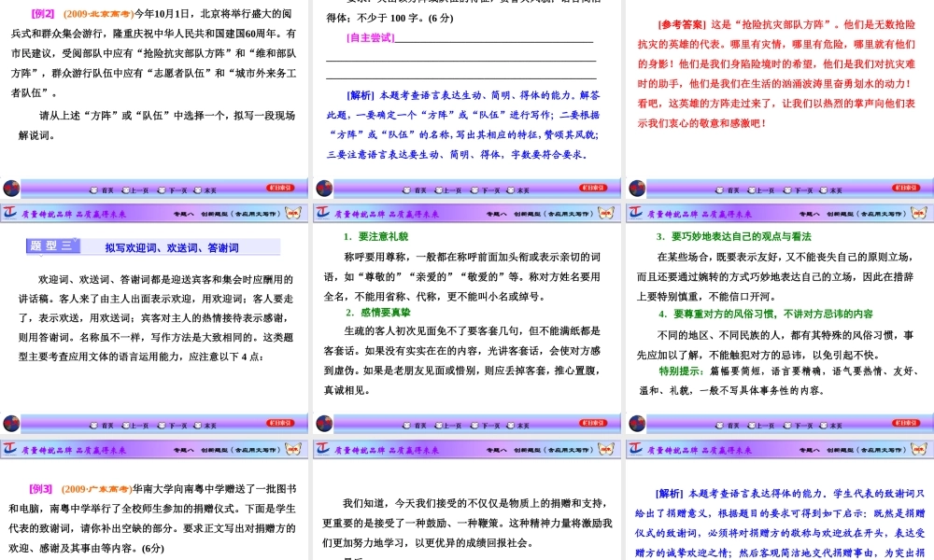The image size is (934, 560).
Task: Click the globe icon on the 例2 北京高考 slide
Action: [x=11, y=189]
